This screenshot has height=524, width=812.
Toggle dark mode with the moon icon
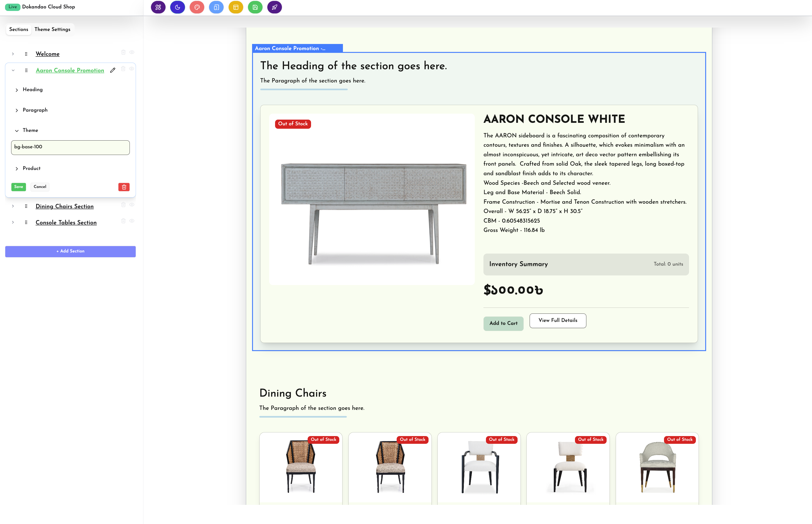[178, 7]
